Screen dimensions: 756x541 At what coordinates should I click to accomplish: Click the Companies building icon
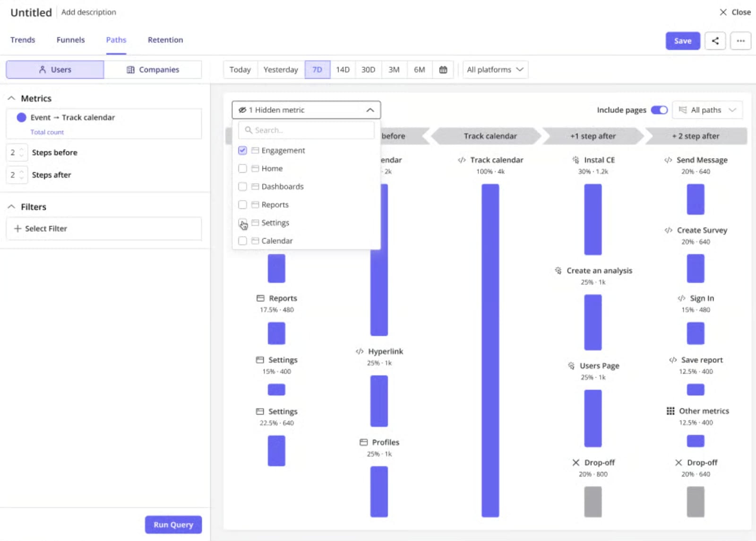pyautogui.click(x=131, y=70)
